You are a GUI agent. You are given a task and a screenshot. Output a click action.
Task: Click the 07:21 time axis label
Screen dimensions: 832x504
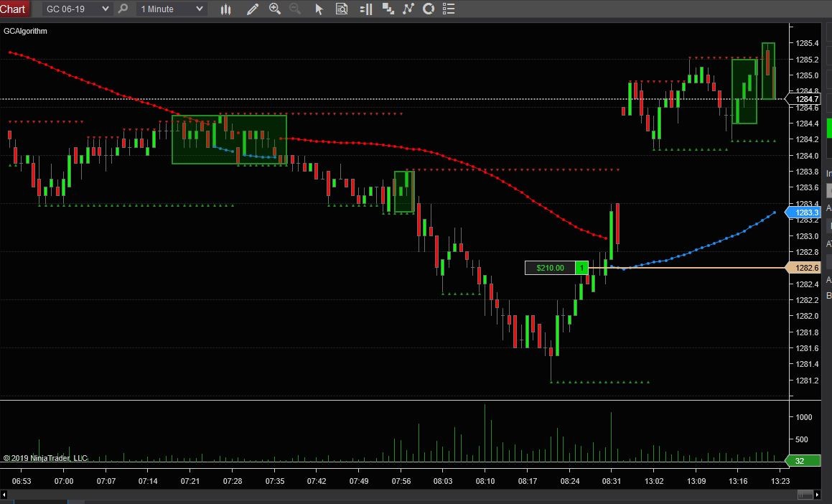click(190, 481)
